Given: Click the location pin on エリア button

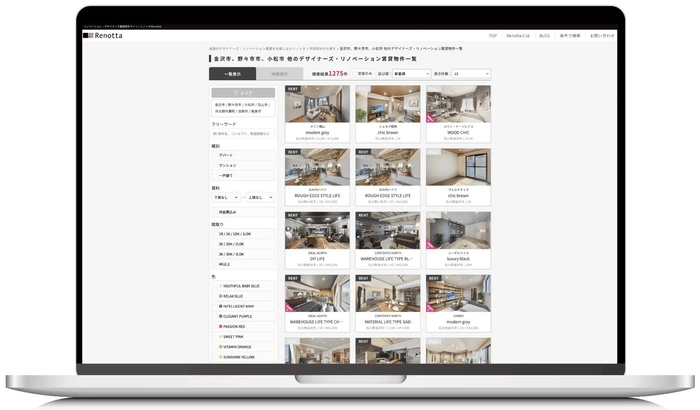Looking at the screenshot, I should (x=235, y=92).
